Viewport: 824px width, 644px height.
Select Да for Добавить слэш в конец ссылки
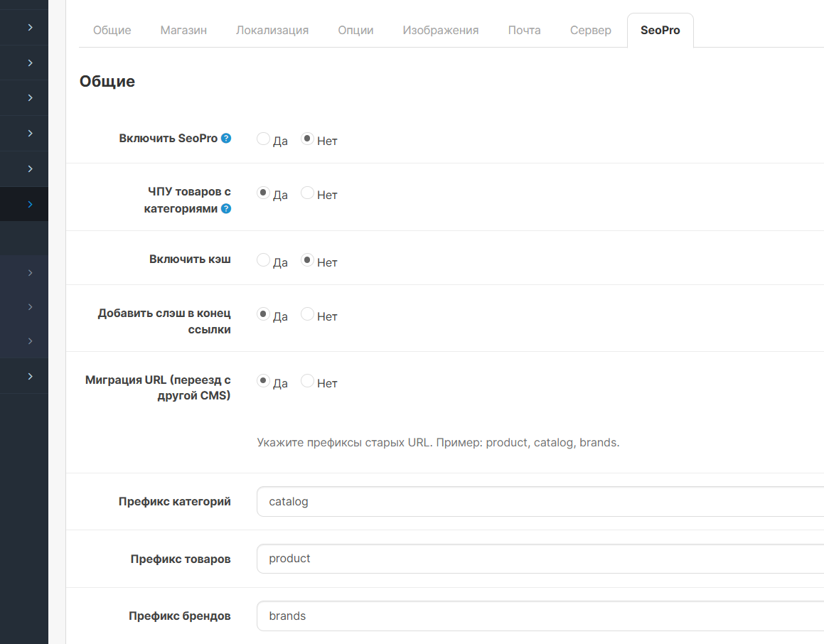264,314
